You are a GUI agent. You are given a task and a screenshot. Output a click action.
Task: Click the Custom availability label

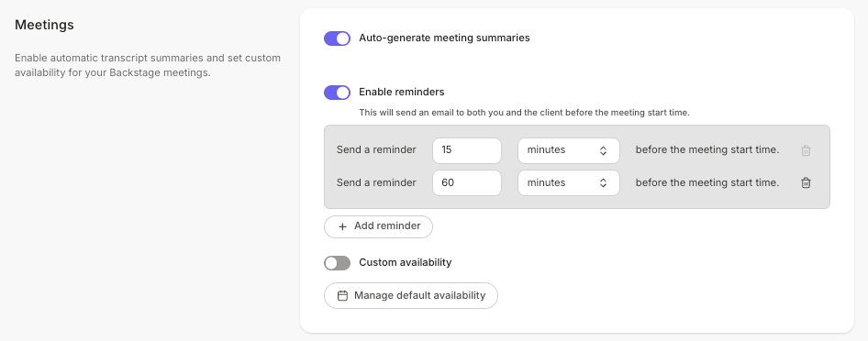406,262
